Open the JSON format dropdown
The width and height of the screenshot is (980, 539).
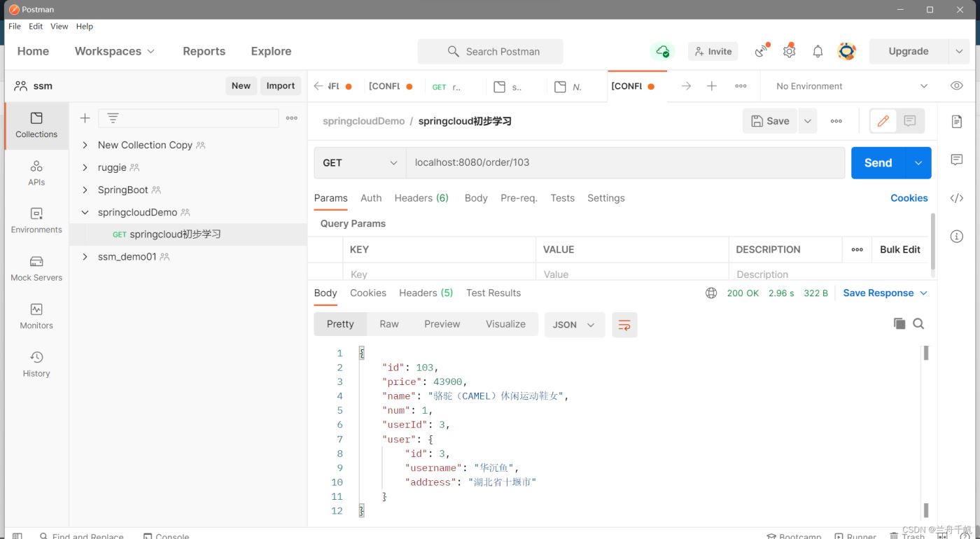tap(574, 325)
